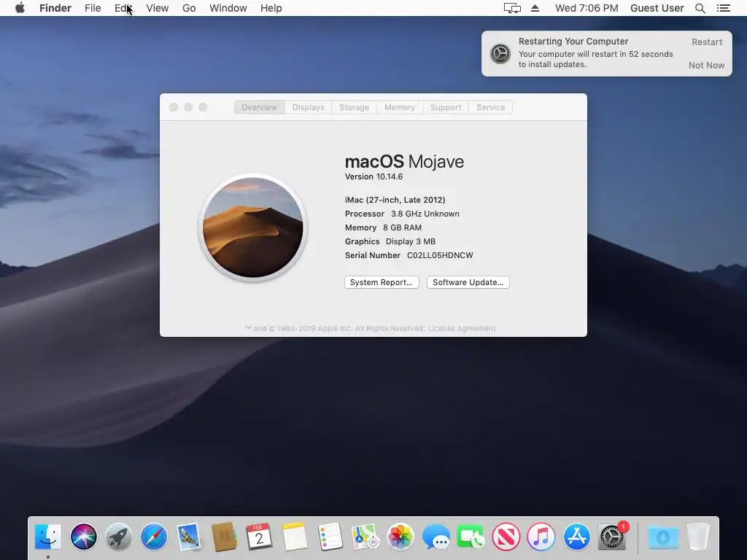Close the About This Mac window
The image size is (747, 560).
[x=174, y=107]
